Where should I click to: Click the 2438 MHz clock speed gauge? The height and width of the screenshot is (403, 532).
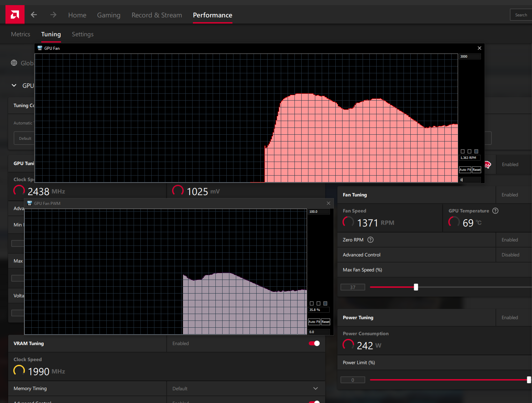point(19,191)
